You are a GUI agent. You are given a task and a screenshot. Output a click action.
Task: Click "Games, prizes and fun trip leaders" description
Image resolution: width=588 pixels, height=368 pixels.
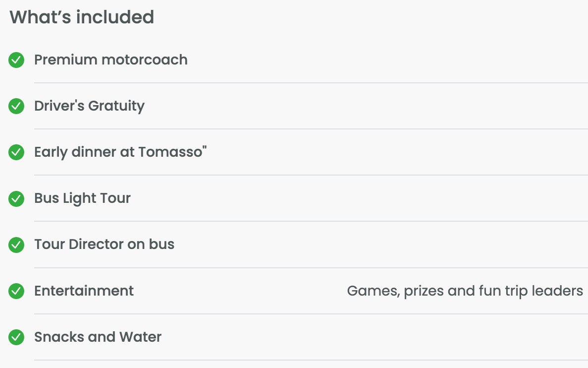(465, 291)
